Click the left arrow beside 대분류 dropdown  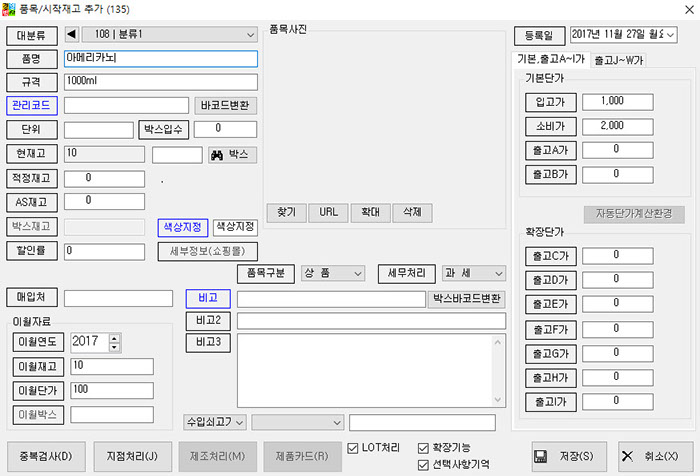(x=70, y=35)
